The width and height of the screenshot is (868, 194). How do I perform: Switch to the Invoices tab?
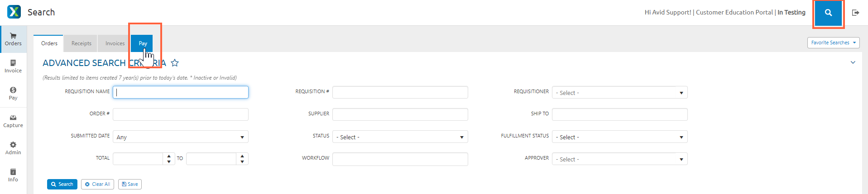pos(115,43)
